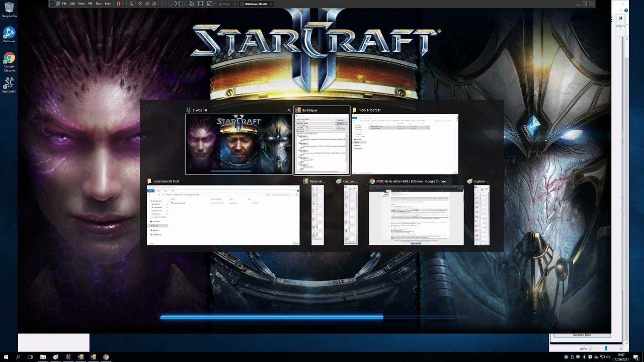Open the VMware Edit menu
The width and height of the screenshot is (644, 362).
click(x=72, y=4)
